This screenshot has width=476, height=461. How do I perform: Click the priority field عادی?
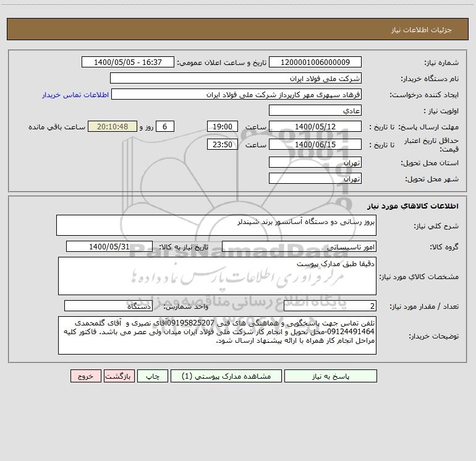[x=315, y=110]
